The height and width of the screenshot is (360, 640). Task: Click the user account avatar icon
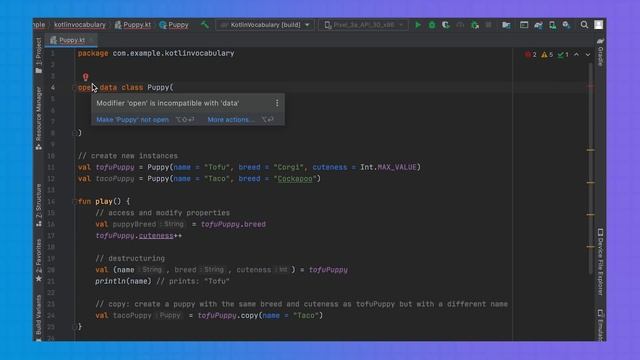598,25
